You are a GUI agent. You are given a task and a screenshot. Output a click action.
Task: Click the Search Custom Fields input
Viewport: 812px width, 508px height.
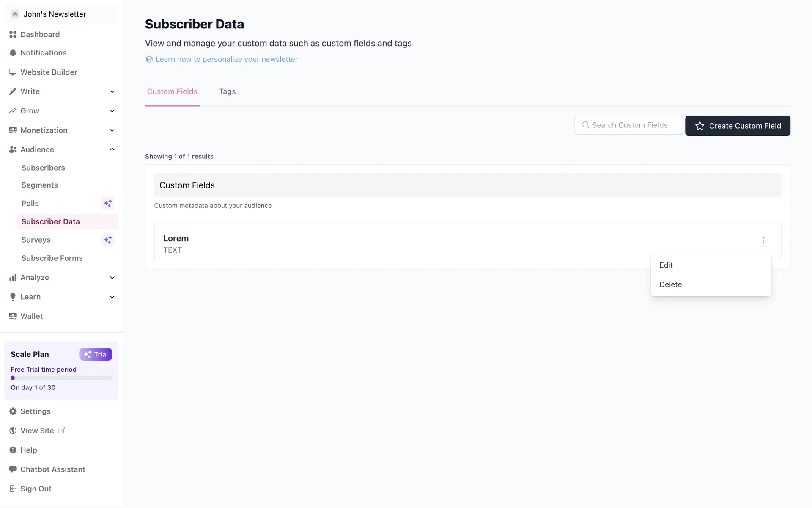(629, 125)
